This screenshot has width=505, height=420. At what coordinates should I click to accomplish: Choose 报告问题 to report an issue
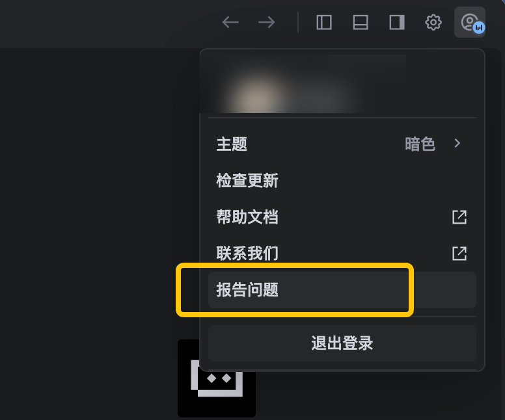point(342,290)
